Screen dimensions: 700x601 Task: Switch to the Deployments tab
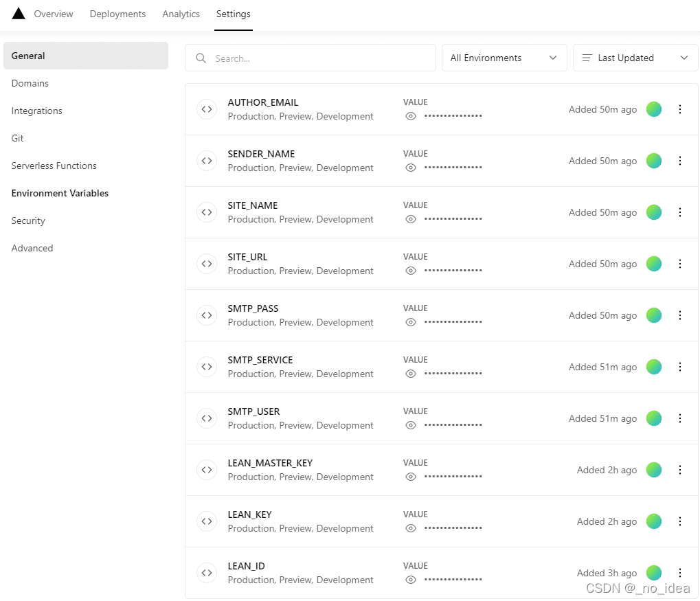point(117,14)
